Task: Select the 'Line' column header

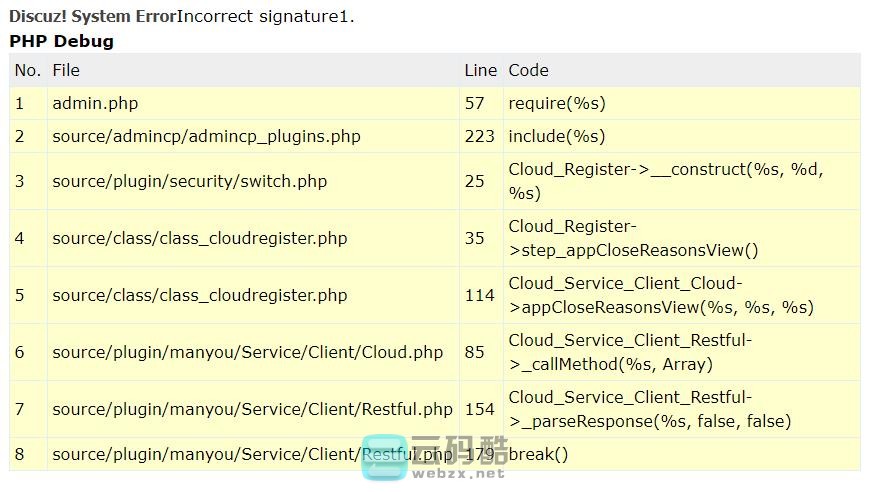Action: click(480, 70)
